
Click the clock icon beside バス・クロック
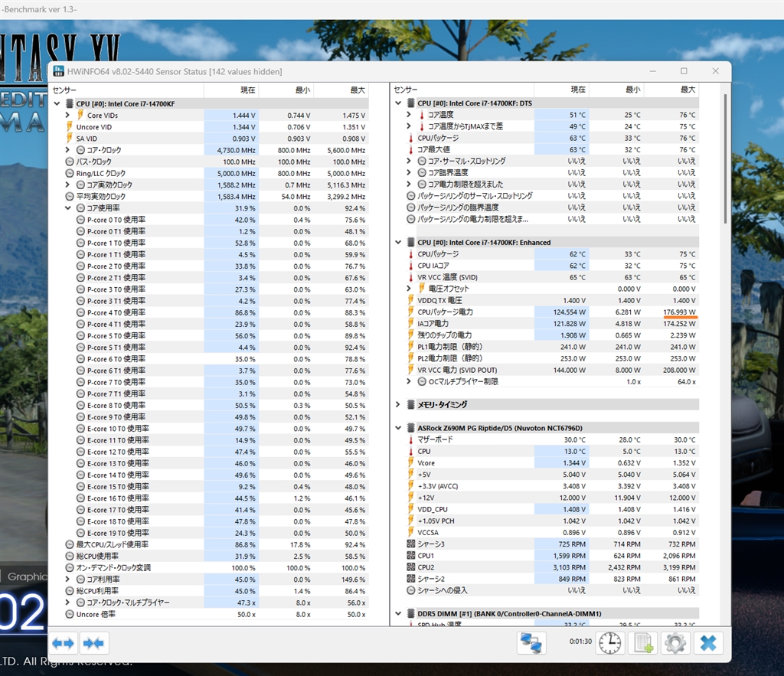click(70, 162)
